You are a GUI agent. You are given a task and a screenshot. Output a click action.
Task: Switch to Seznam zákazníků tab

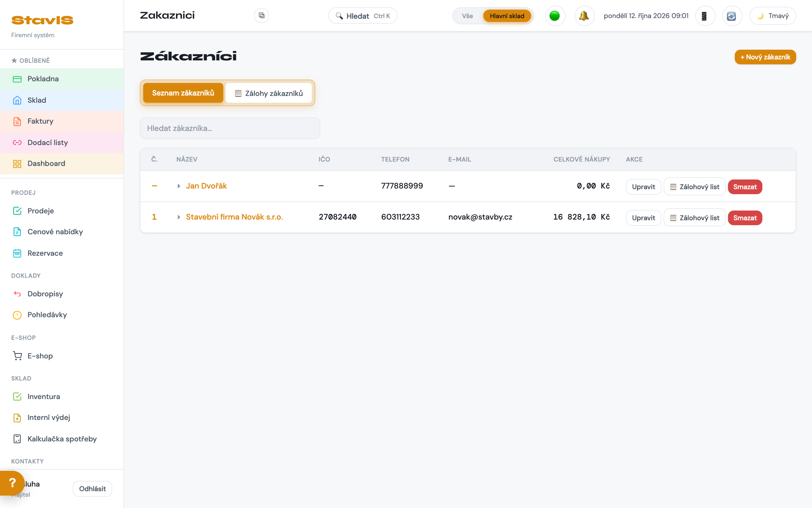pyautogui.click(x=183, y=93)
